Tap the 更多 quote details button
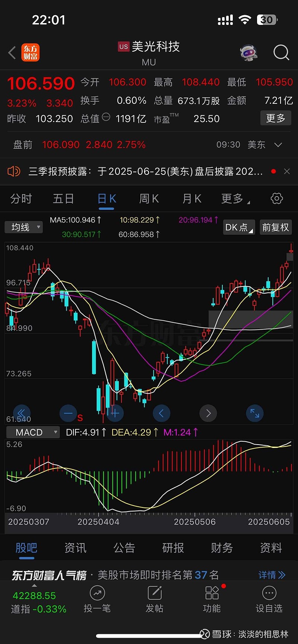This screenshot has height=644, width=298. [276, 118]
